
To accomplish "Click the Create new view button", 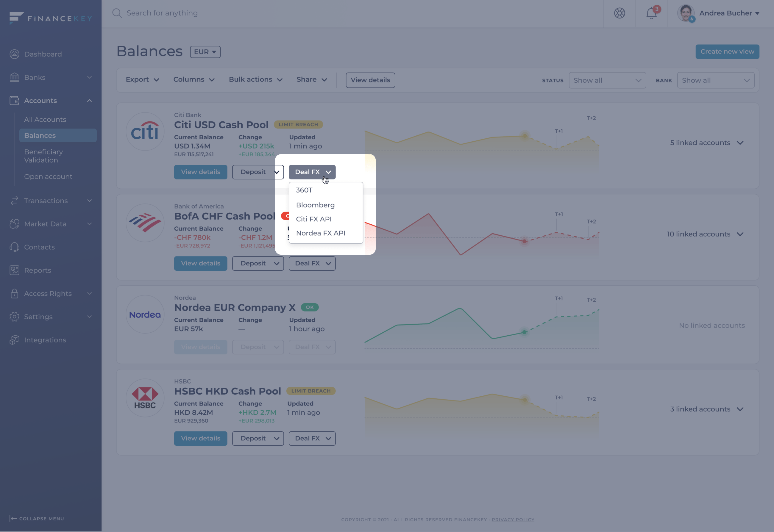I will tap(727, 52).
